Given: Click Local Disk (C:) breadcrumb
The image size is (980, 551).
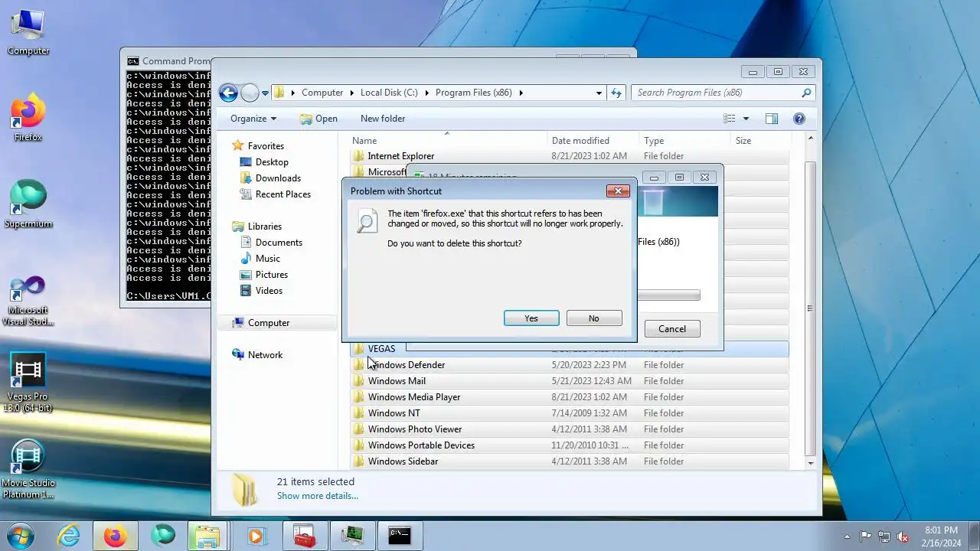Looking at the screenshot, I should pos(389,93).
